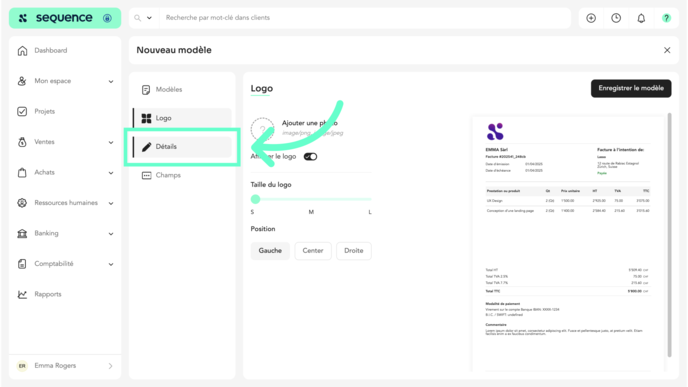Click the Ressources humaines icon
Screen dimensions: 688x387
pos(22,203)
